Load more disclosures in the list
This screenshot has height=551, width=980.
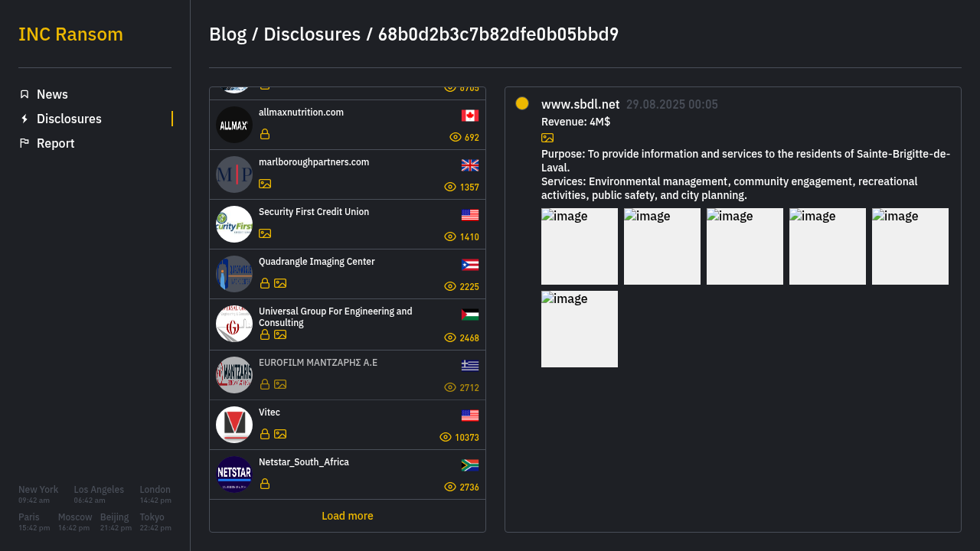tap(348, 516)
